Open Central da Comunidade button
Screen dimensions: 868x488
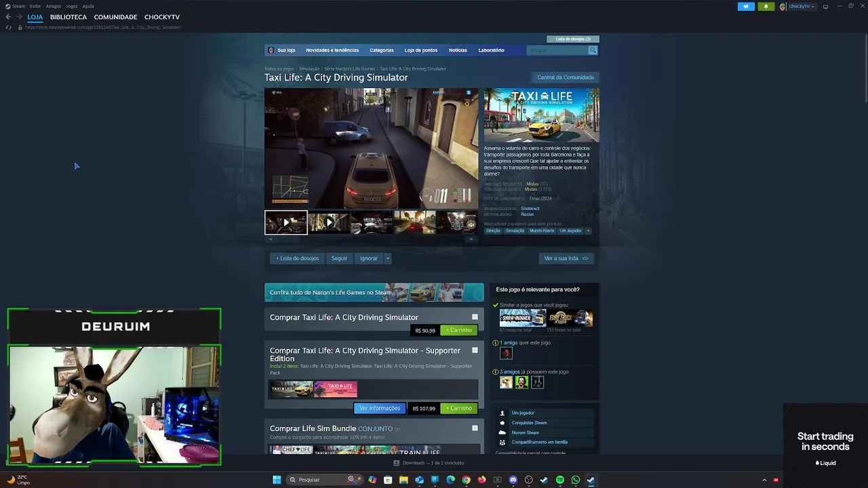pos(565,77)
